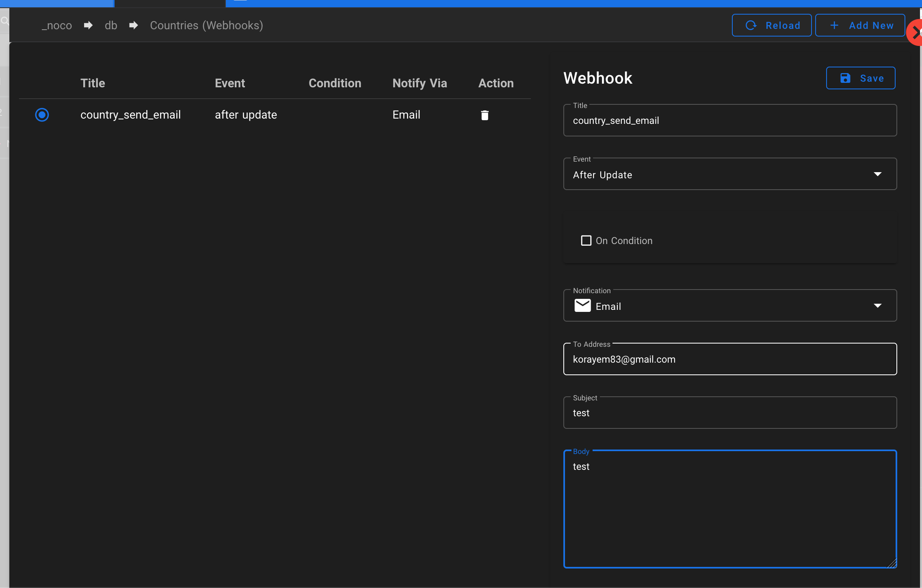Screen dimensions: 922x588
Task: Navigate to the db breadcrumb
Action: point(110,25)
